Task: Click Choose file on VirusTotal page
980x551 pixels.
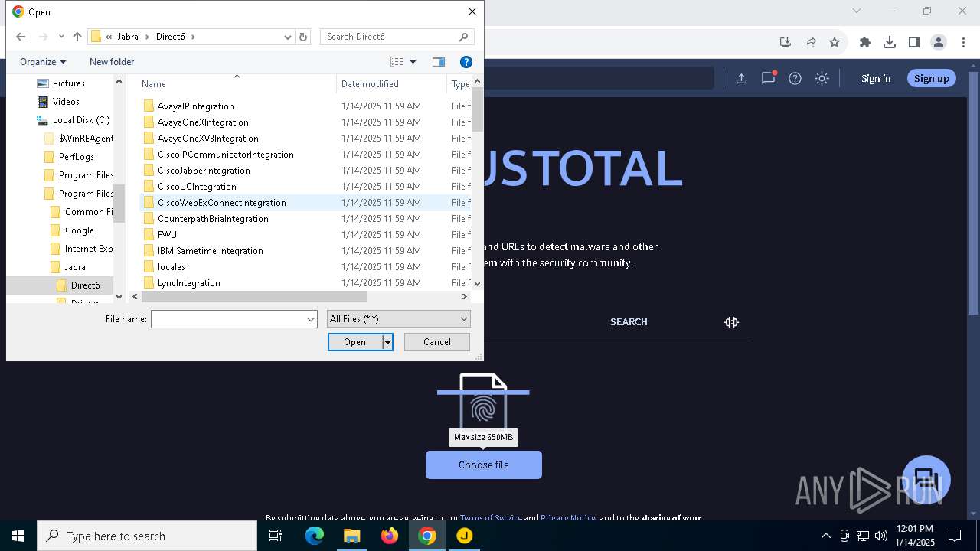Action: coord(484,465)
